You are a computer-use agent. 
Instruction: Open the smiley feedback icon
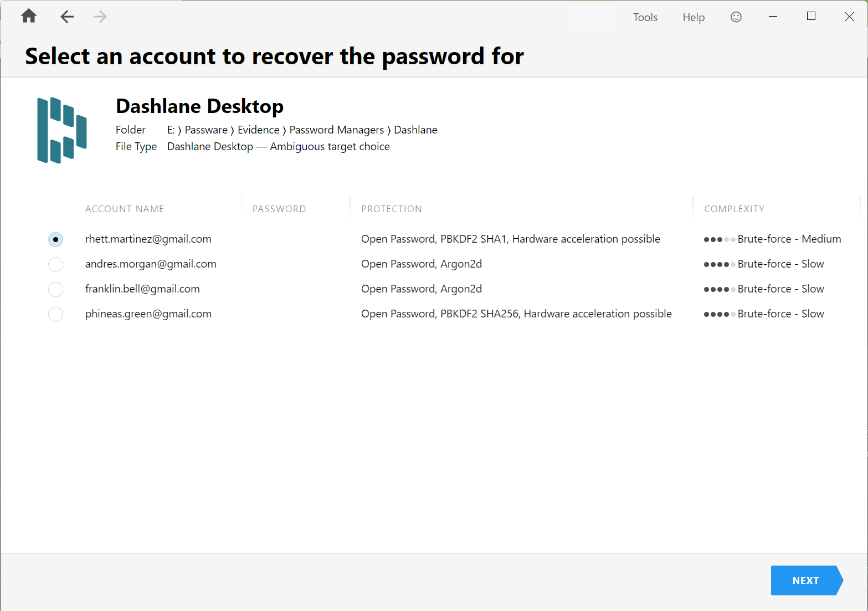coord(736,17)
